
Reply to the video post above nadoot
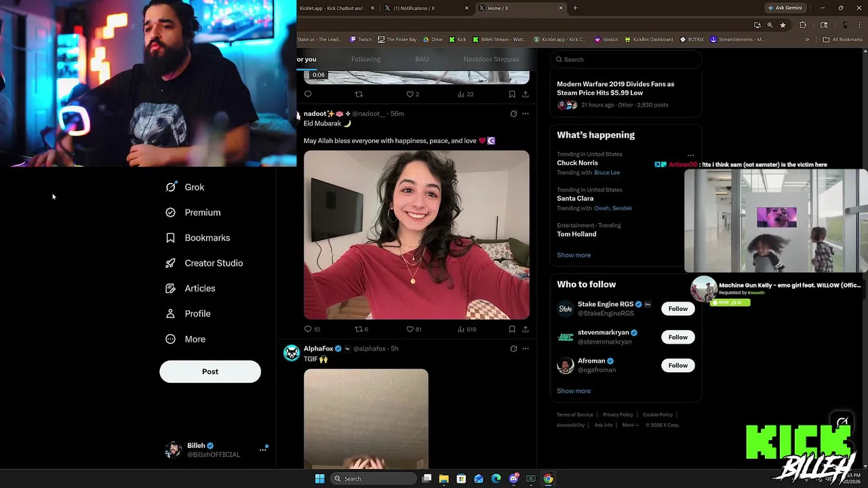[308, 94]
